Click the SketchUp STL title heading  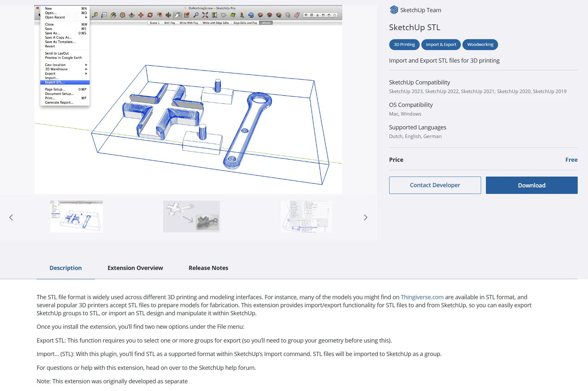415,28
